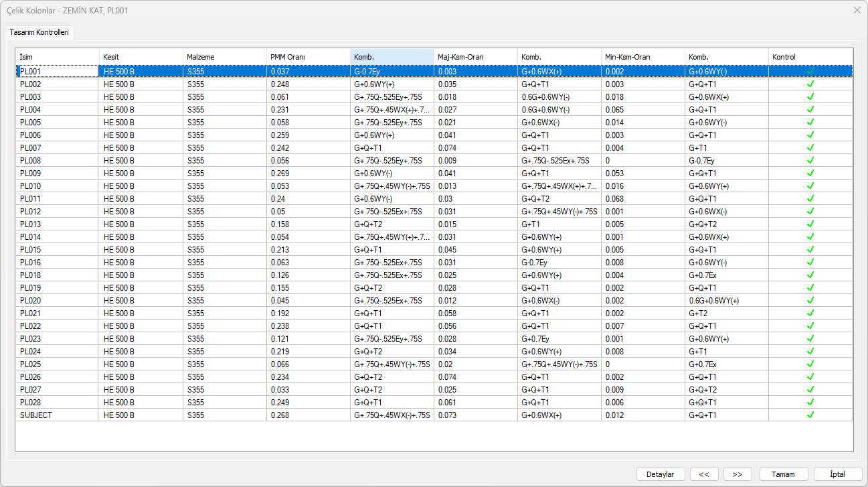Image resolution: width=868 pixels, height=487 pixels.
Task: Select the PL012 row name
Action: [x=57, y=211]
